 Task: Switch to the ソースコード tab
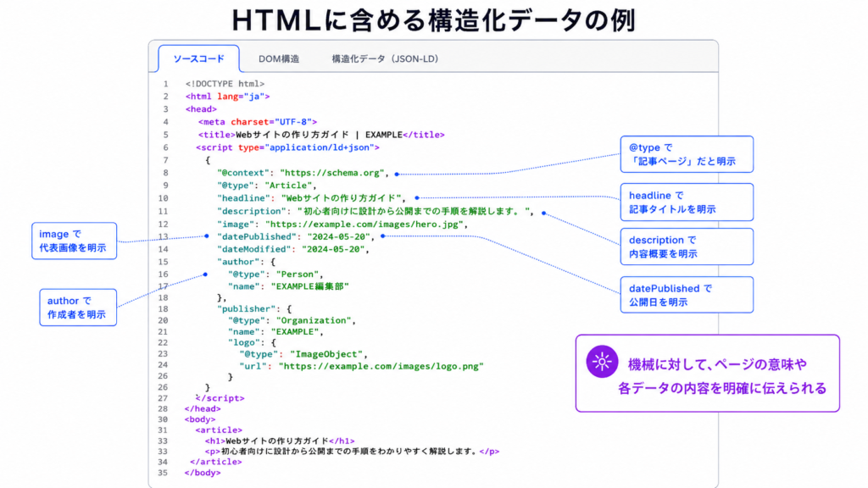click(x=198, y=58)
